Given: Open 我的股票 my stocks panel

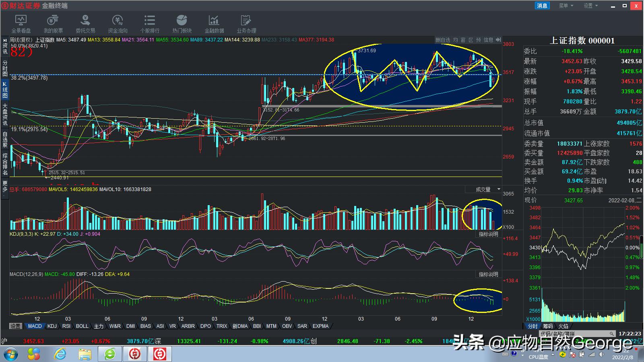Looking at the screenshot, I should [x=52, y=23].
